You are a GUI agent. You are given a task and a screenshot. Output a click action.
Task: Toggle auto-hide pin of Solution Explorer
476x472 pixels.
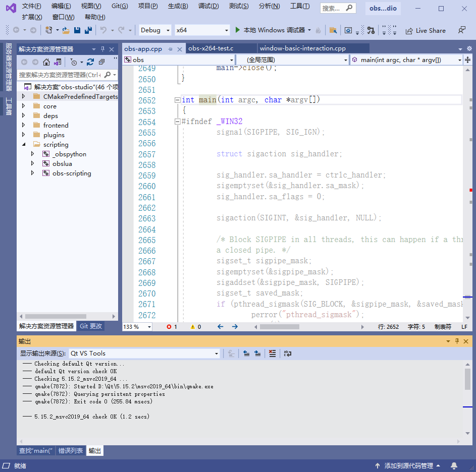click(102, 49)
